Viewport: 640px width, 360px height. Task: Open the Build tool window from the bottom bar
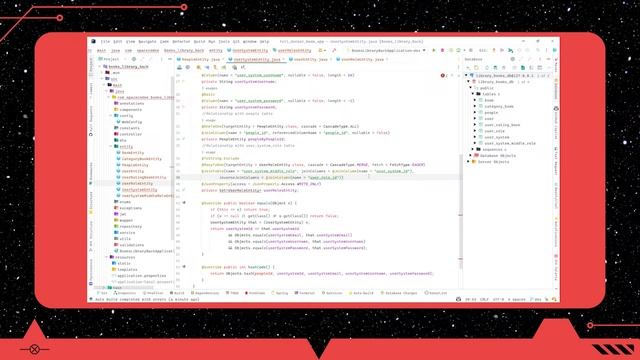[x=177, y=293]
